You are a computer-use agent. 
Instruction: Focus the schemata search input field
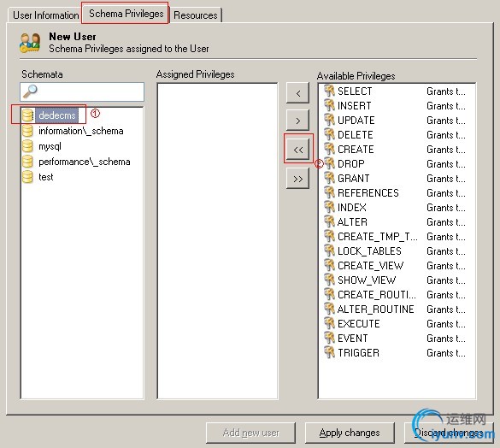point(82,91)
